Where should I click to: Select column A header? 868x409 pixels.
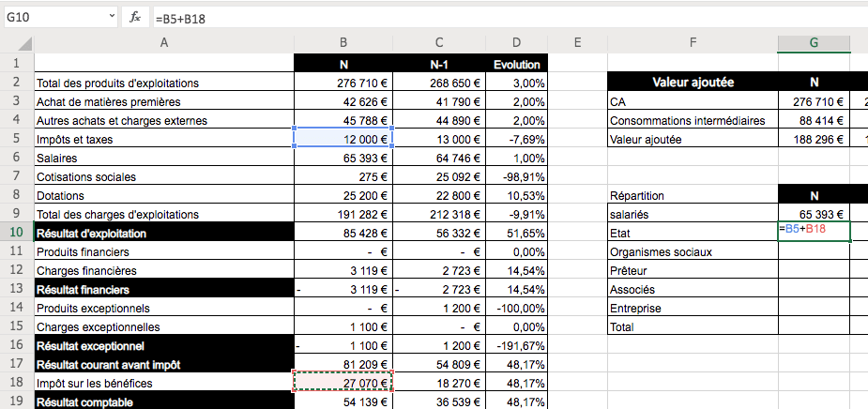pos(163,43)
